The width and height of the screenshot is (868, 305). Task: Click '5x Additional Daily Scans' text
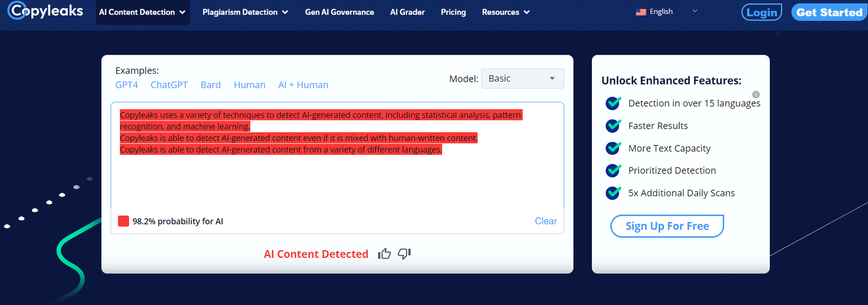click(x=681, y=193)
